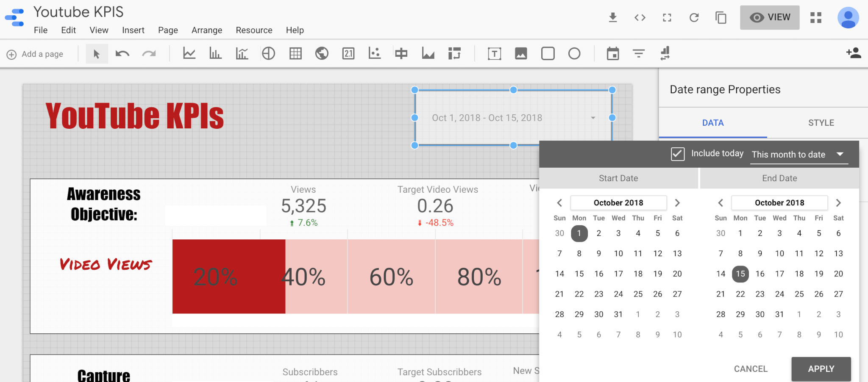
Task: Open the date range control dropdown on canvas
Action: [593, 118]
